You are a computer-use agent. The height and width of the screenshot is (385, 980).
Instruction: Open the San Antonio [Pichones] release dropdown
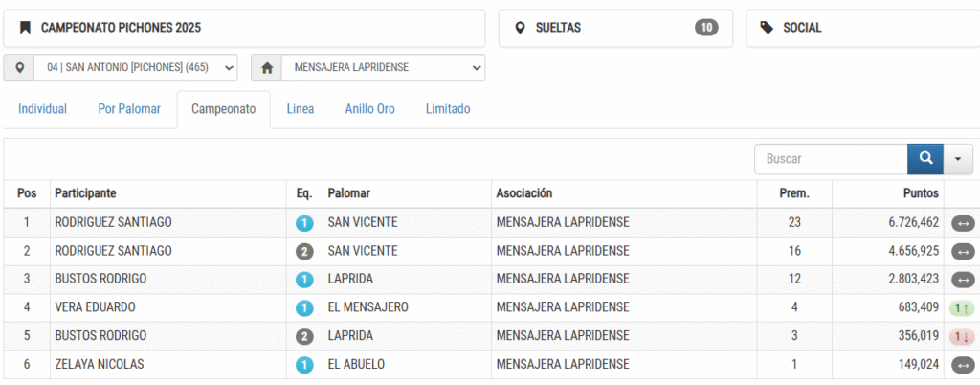[136, 67]
